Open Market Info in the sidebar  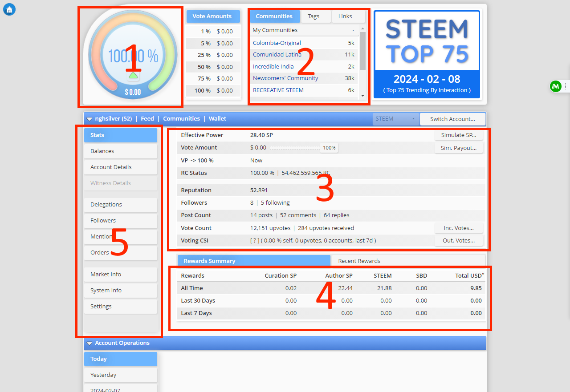[x=121, y=275]
